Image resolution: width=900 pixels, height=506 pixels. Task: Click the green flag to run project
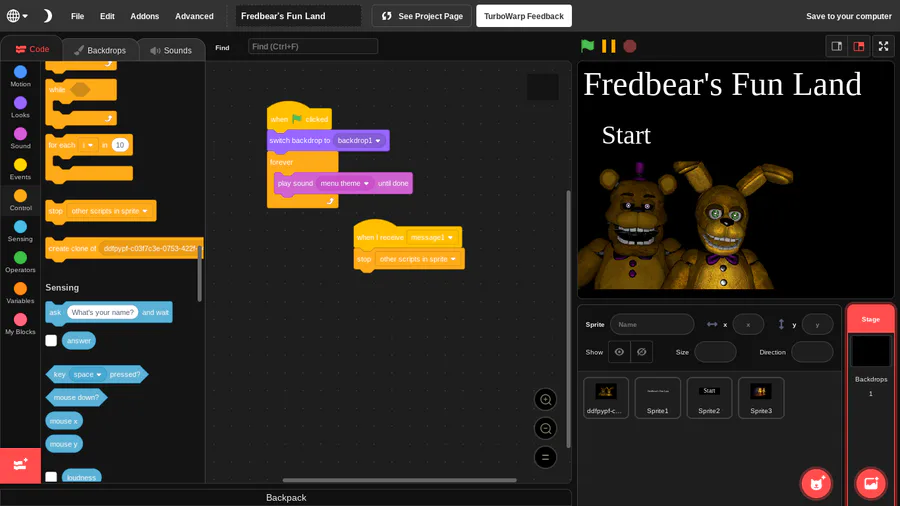(587, 46)
